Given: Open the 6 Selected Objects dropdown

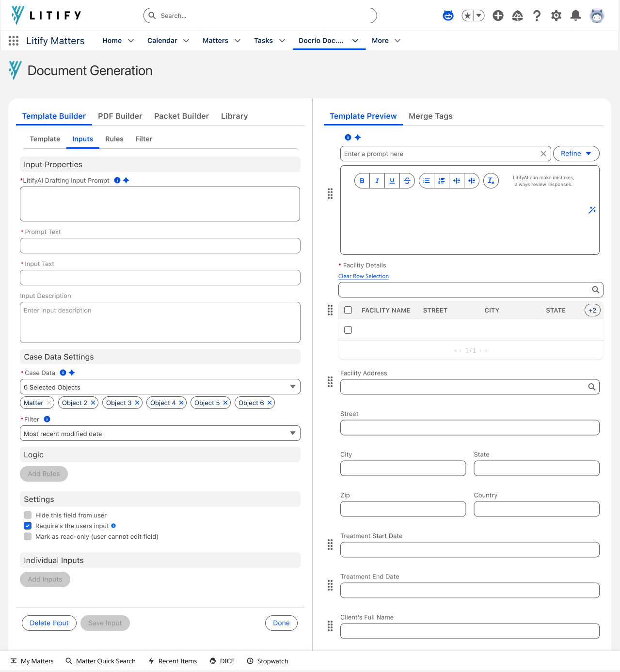Looking at the screenshot, I should [x=160, y=387].
